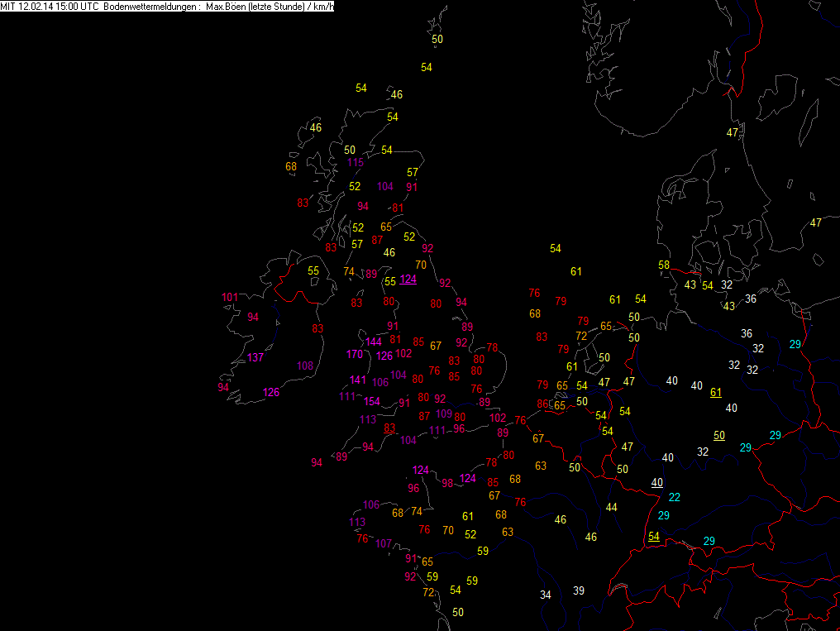Screen dimensions: 840x631
Task: Click the red 86 value
Action: 542,404
